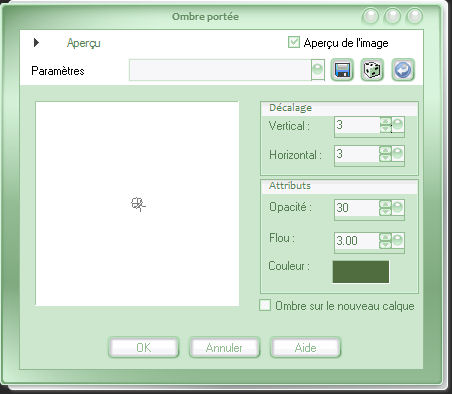Image resolution: width=452 pixels, height=394 pixels.
Task: Open the Paramètres presets dropdown
Action: click(318, 70)
